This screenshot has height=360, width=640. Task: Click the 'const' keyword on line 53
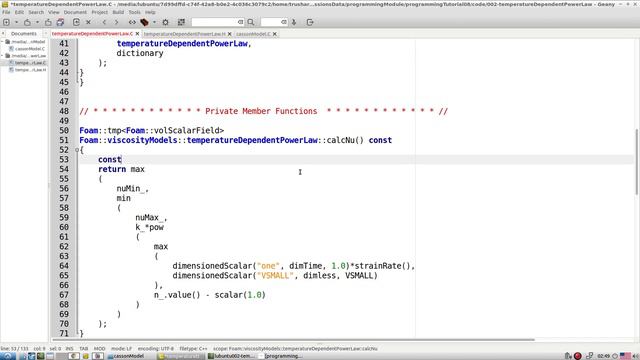point(110,160)
